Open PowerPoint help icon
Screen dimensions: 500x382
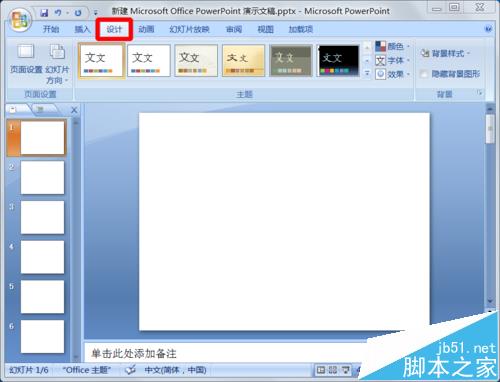(x=488, y=29)
